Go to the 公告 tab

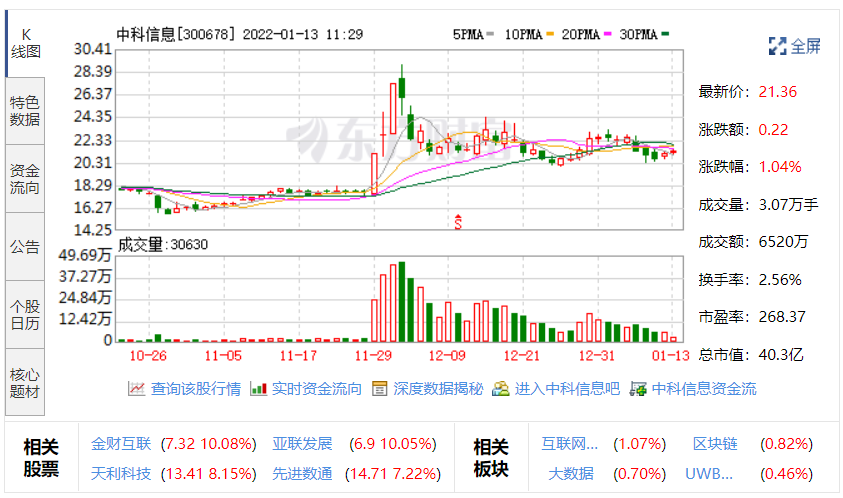coord(24,246)
